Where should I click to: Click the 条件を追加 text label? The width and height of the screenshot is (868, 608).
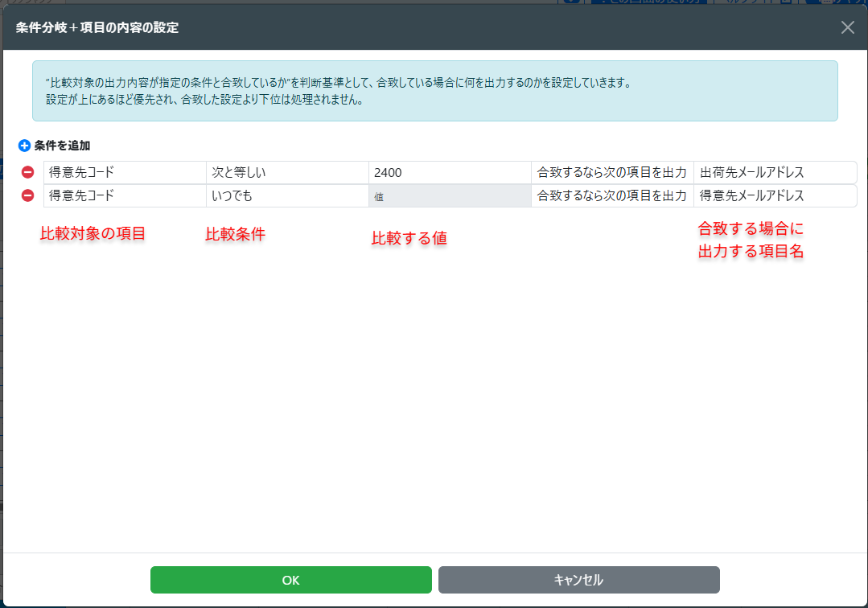pyautogui.click(x=62, y=146)
